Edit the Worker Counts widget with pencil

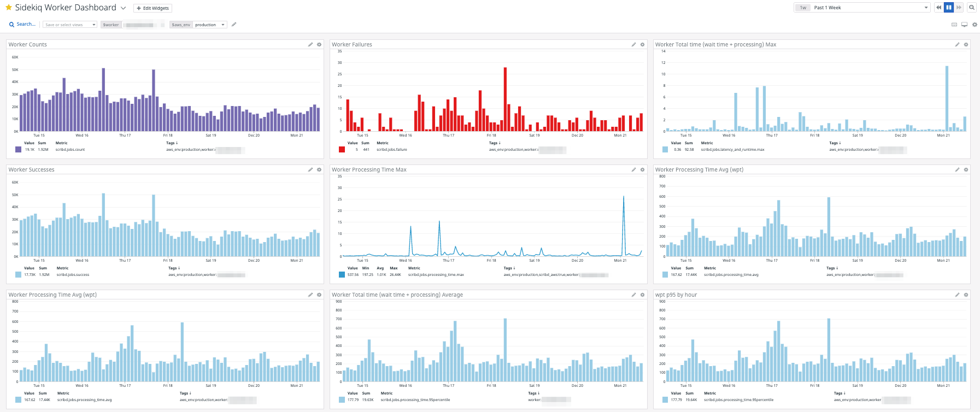tap(310, 45)
